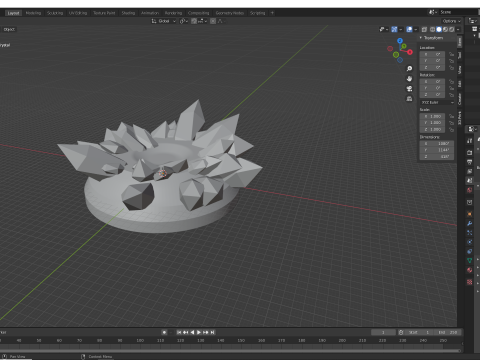Open object types visibility dropdown
Viewport: 480px width, 360px height.
tap(383, 29)
